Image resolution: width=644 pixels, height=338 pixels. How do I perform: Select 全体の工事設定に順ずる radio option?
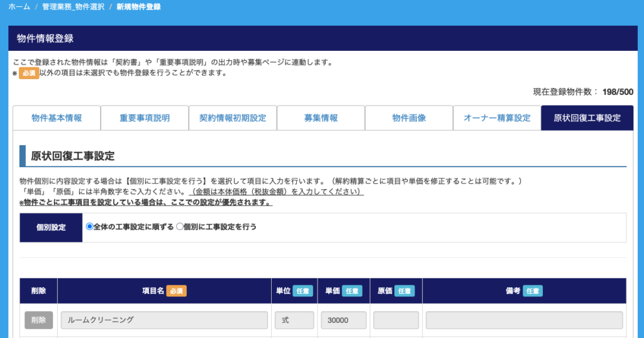(x=90, y=227)
